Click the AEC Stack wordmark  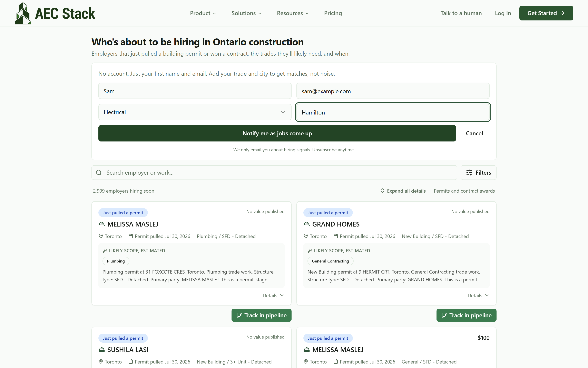tap(65, 13)
